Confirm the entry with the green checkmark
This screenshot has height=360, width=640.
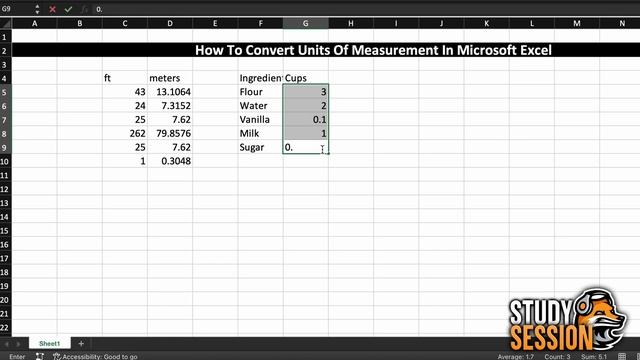[68, 9]
